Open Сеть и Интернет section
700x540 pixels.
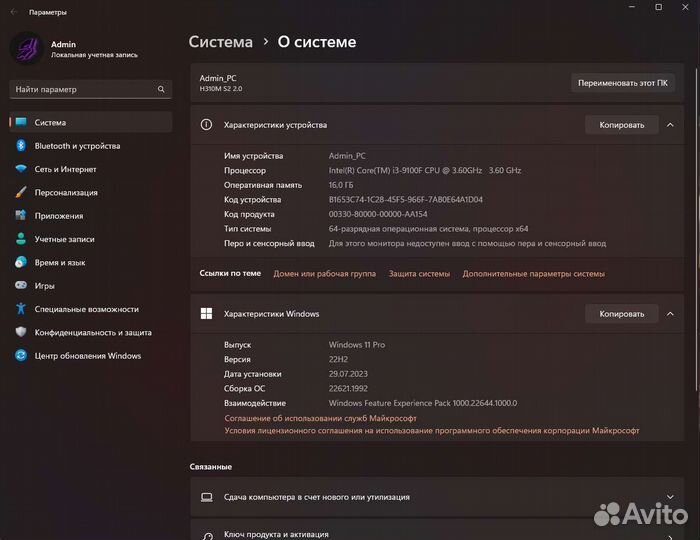(x=91, y=169)
